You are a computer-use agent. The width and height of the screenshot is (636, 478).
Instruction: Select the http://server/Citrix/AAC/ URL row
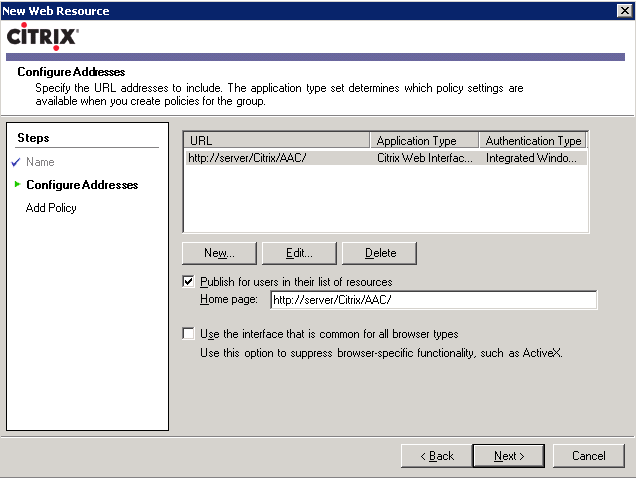tap(385, 157)
